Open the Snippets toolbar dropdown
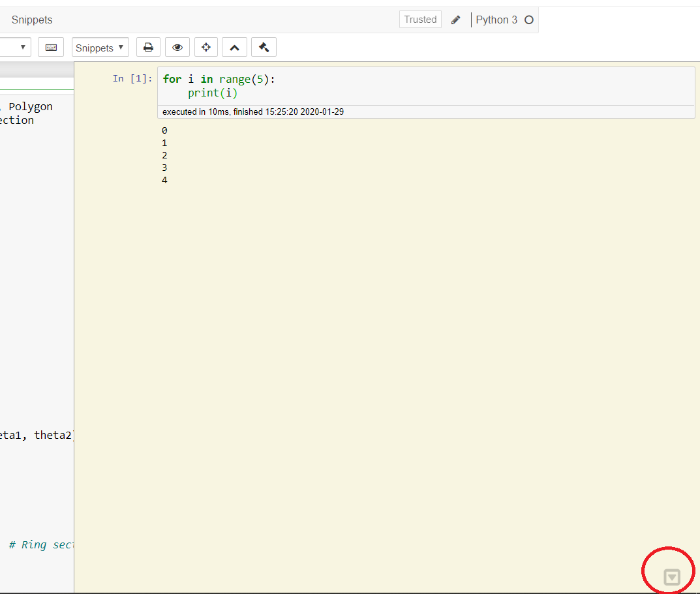 pyautogui.click(x=100, y=48)
